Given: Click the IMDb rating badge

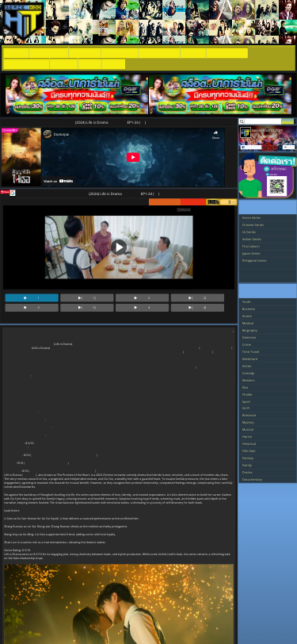Looking at the screenshot, I should click(222, 202).
